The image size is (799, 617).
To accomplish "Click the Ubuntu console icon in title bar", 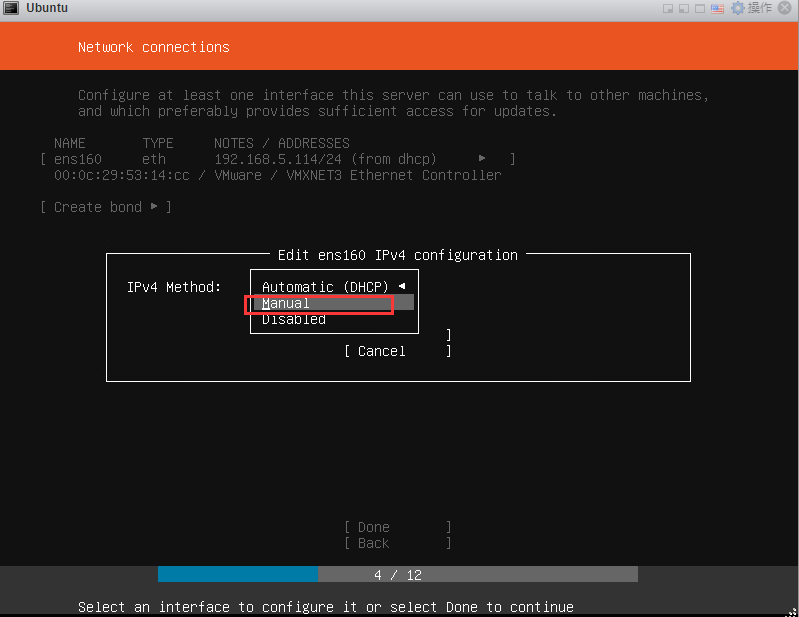I will click(x=10, y=8).
